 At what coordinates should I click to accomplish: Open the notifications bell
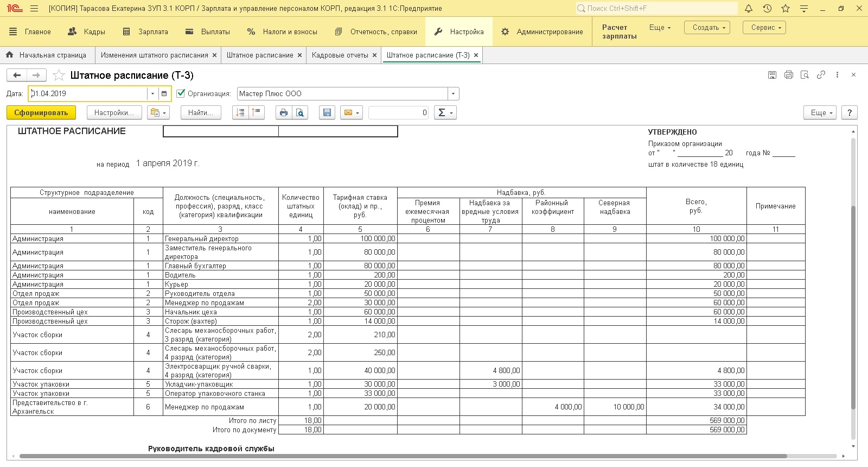point(749,9)
